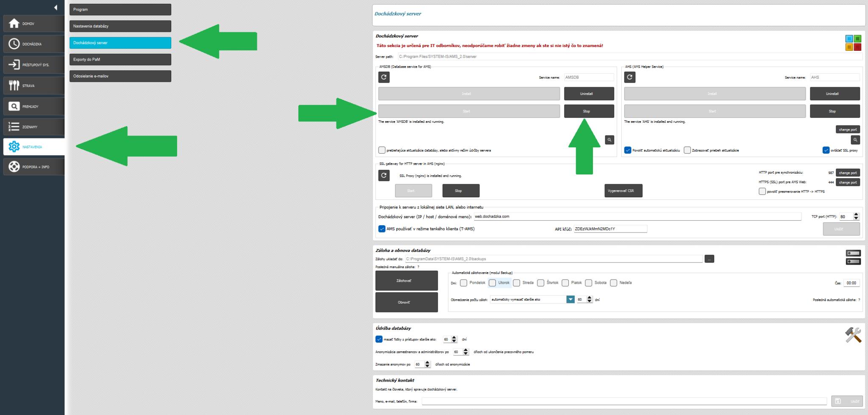
Task: Increase the backup retention days stepper
Action: point(590,298)
